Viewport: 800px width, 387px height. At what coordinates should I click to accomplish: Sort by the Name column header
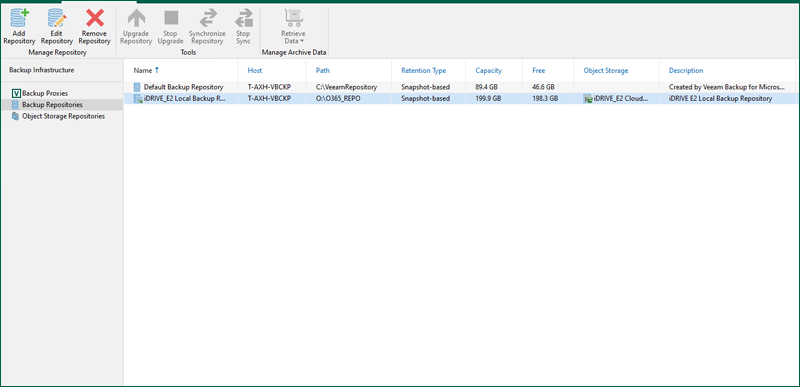click(143, 70)
